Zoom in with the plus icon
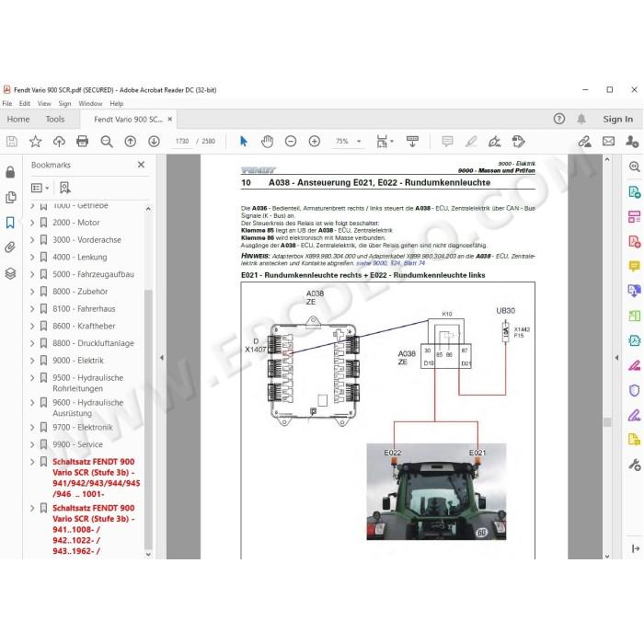Image resolution: width=644 pixels, height=644 pixels. coord(315,142)
